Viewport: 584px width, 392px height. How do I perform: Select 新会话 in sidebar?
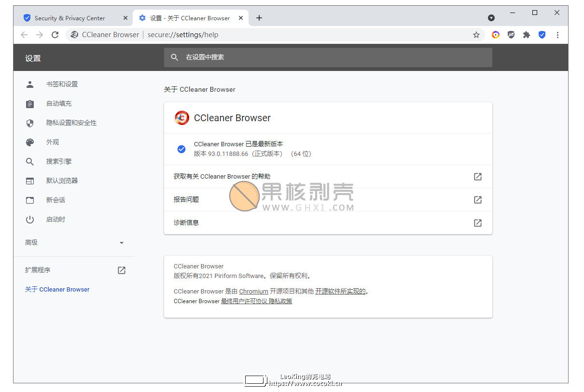pos(56,200)
